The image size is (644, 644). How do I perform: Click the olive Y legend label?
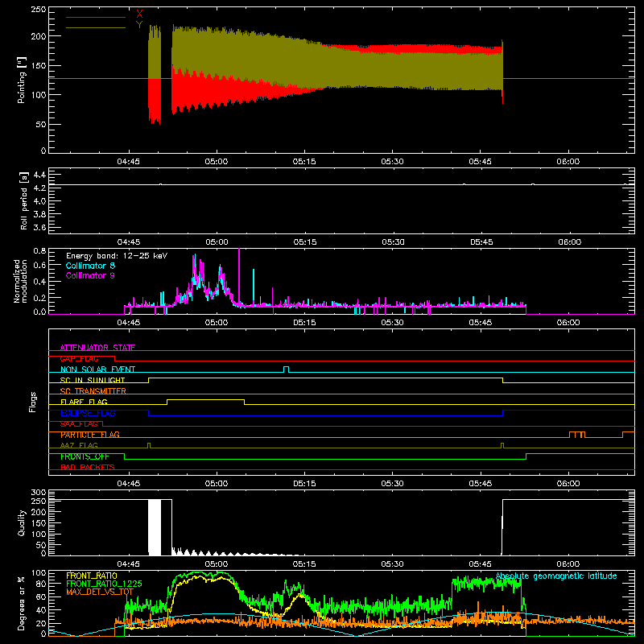point(139,25)
